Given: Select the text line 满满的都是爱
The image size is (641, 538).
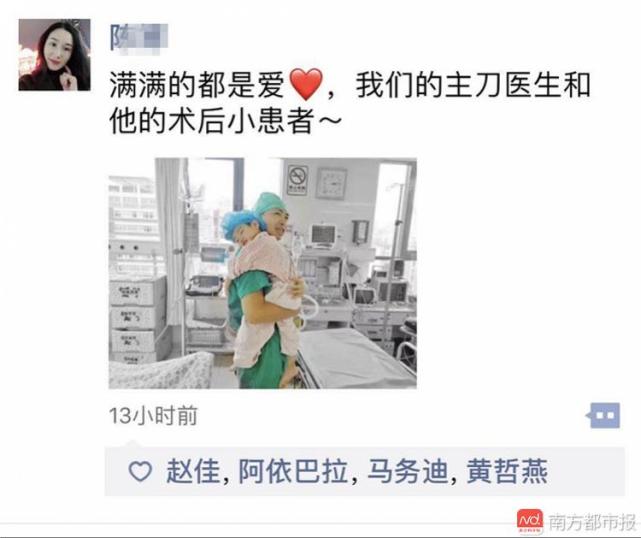Looking at the screenshot, I should pos(197,85).
